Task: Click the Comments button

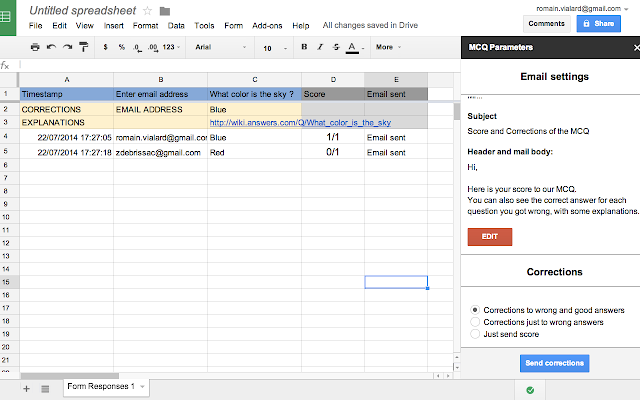Action: pos(547,24)
